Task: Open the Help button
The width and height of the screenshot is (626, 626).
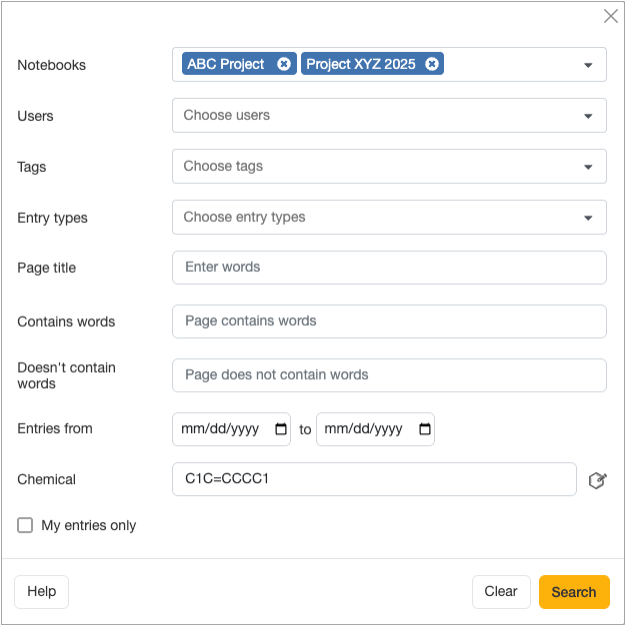Action: pos(42,592)
